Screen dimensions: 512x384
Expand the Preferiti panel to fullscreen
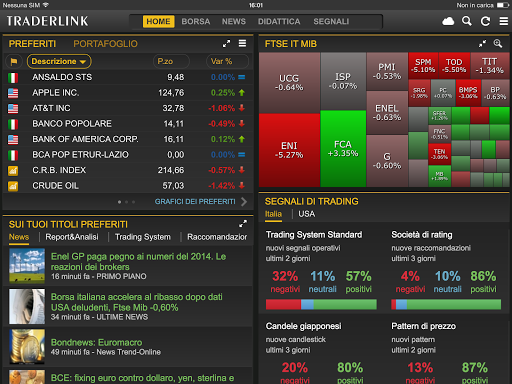tap(226, 44)
